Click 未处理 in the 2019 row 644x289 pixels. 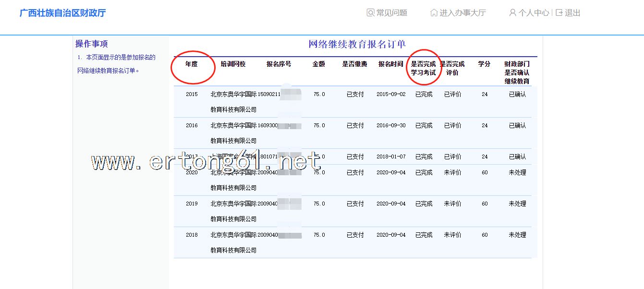517,204
